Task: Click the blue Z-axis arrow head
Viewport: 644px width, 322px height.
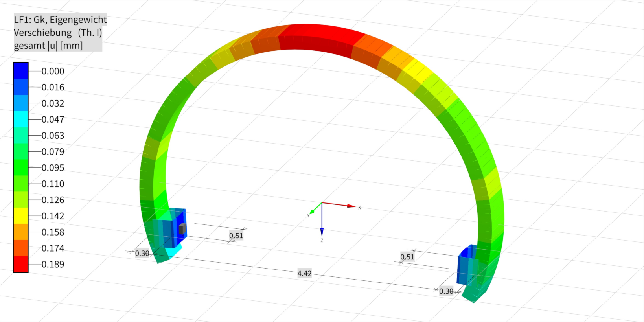Action: (322, 232)
